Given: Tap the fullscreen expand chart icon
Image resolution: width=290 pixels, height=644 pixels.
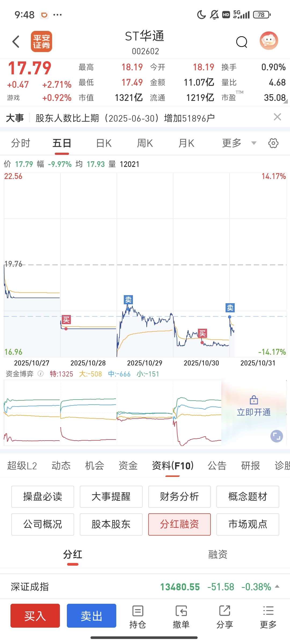Looking at the screenshot, I should tap(277, 436).
